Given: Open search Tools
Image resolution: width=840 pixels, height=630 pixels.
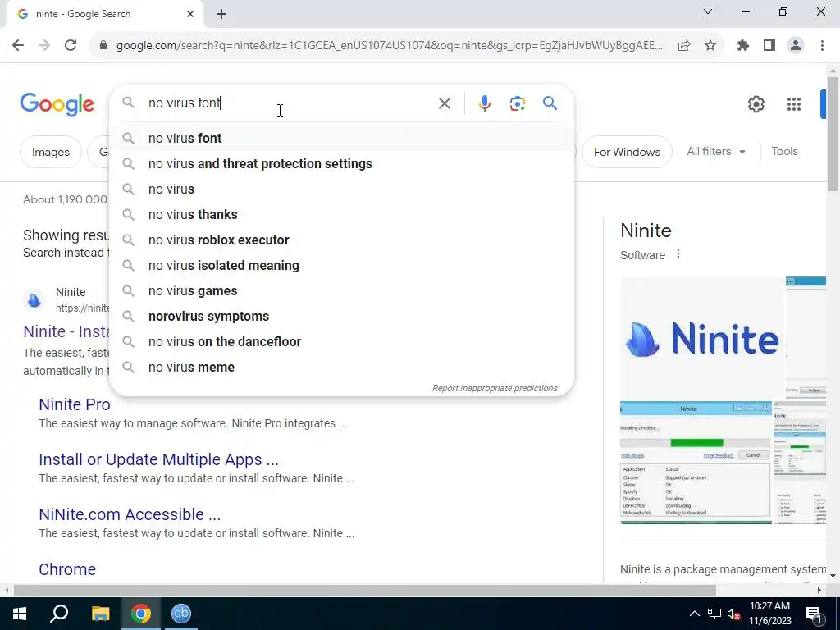Looking at the screenshot, I should 784,152.
